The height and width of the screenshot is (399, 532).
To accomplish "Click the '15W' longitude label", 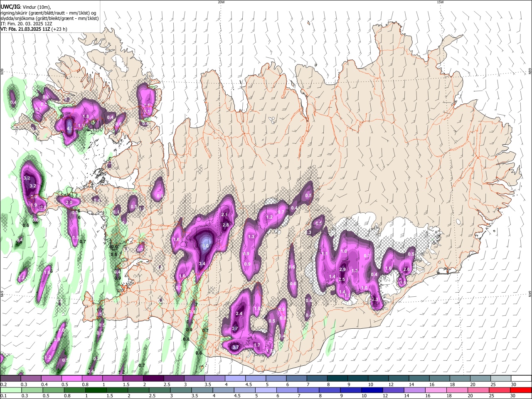I will point(440,2).
